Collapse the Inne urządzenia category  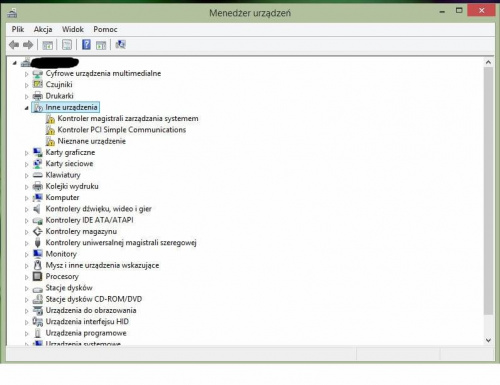tap(26, 108)
